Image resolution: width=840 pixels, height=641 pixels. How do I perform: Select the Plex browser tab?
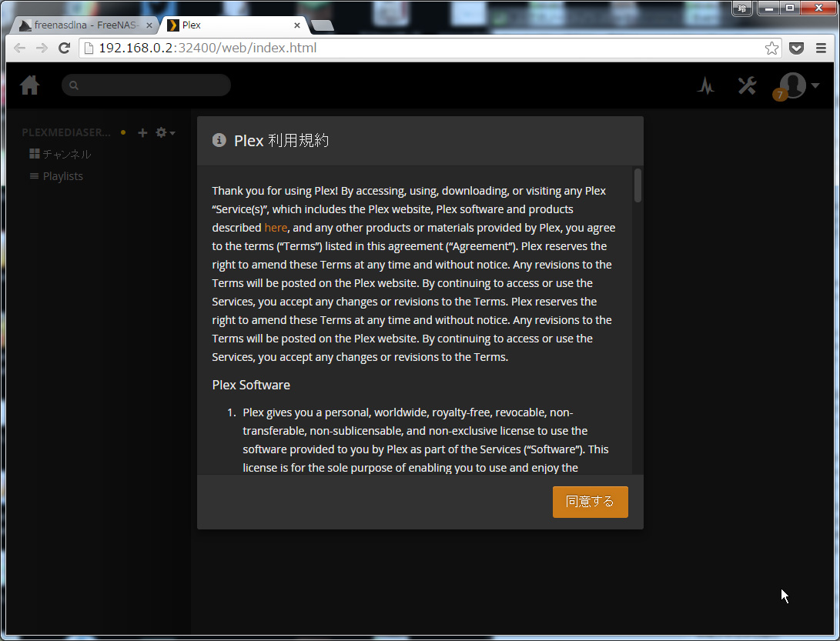(235, 25)
